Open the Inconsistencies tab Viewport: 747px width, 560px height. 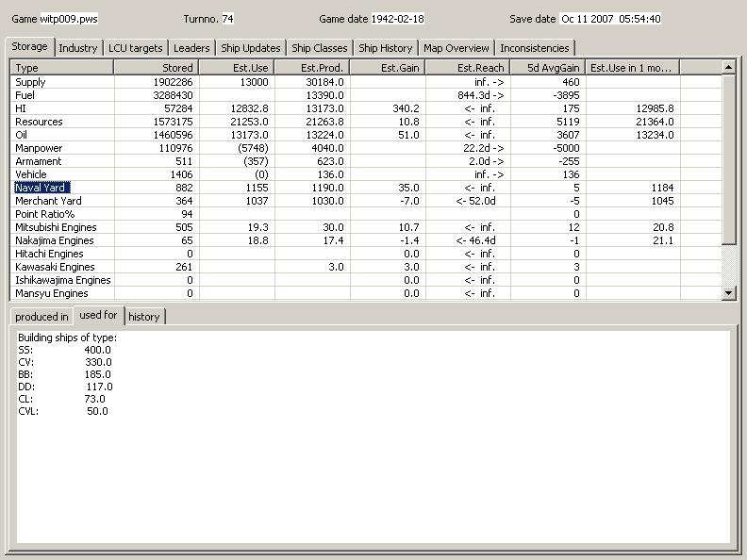point(535,48)
